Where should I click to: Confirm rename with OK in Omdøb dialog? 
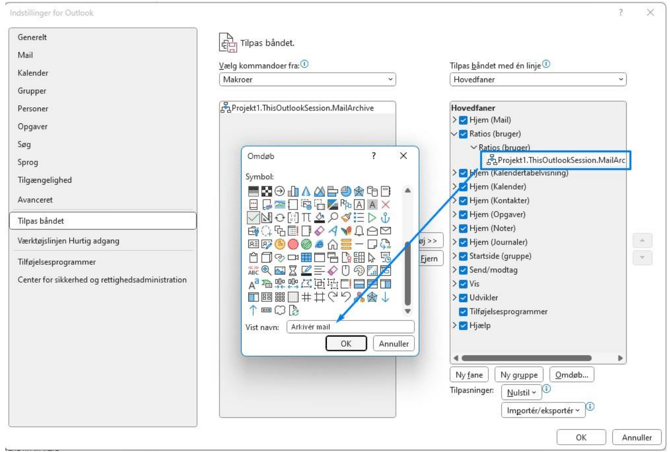pos(346,343)
